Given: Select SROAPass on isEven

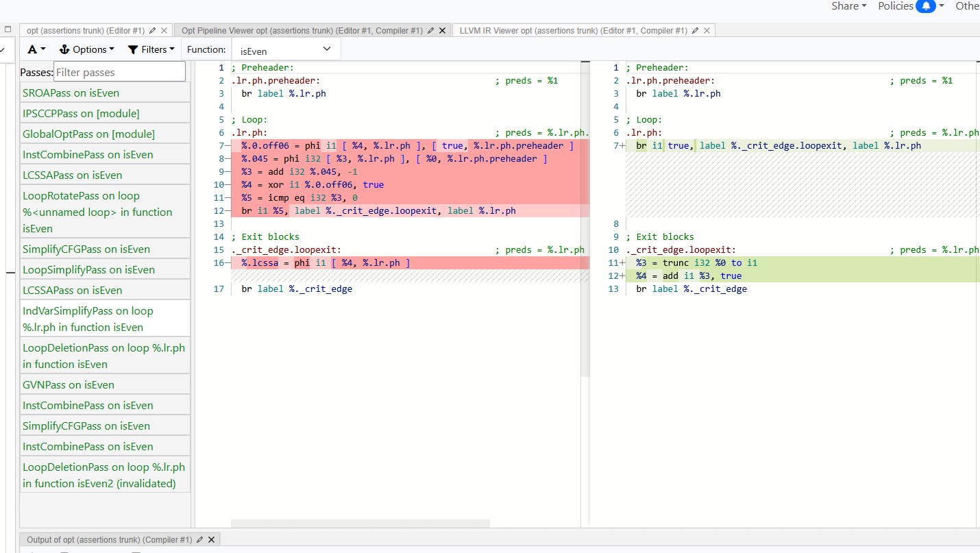Looking at the screenshot, I should click(x=105, y=93).
